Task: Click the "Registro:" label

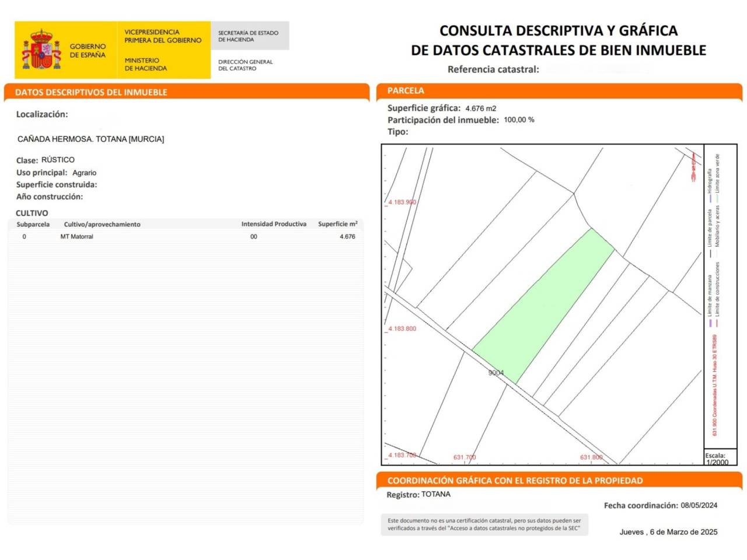Action: point(403,495)
